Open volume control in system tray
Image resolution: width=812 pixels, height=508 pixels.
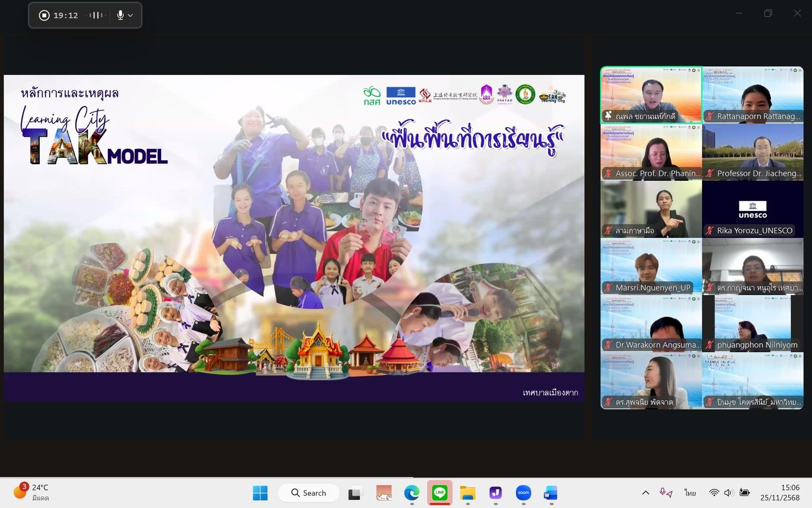point(729,493)
